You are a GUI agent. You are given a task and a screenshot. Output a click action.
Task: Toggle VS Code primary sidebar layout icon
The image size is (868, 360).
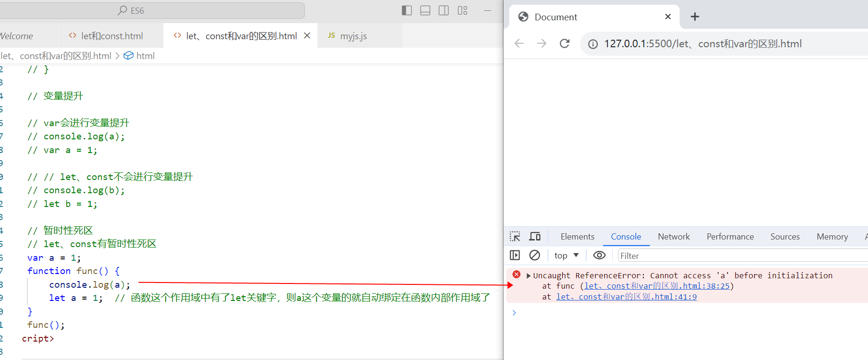click(x=407, y=10)
